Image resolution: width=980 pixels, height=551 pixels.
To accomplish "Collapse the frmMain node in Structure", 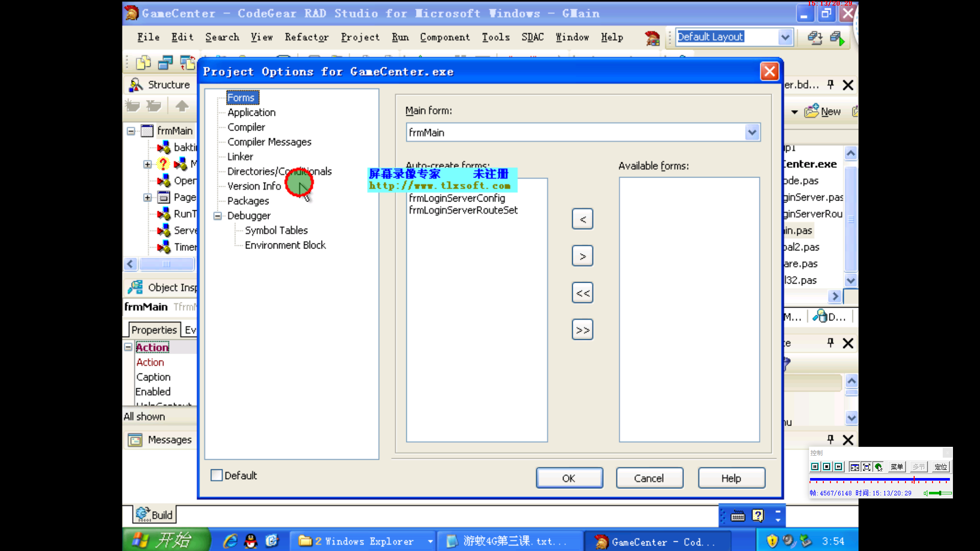I will (131, 131).
